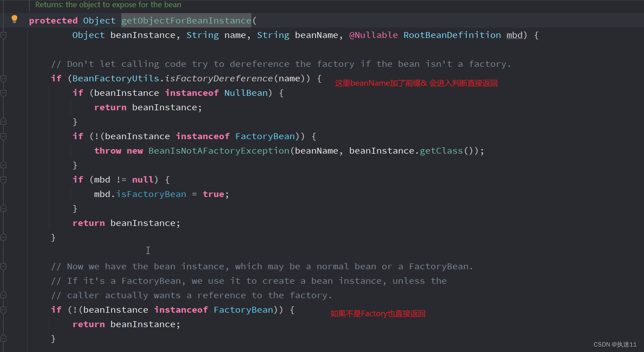
Task: Click fold end marker after mbd.isFactoryBean = true line
Action: pos(3,209)
